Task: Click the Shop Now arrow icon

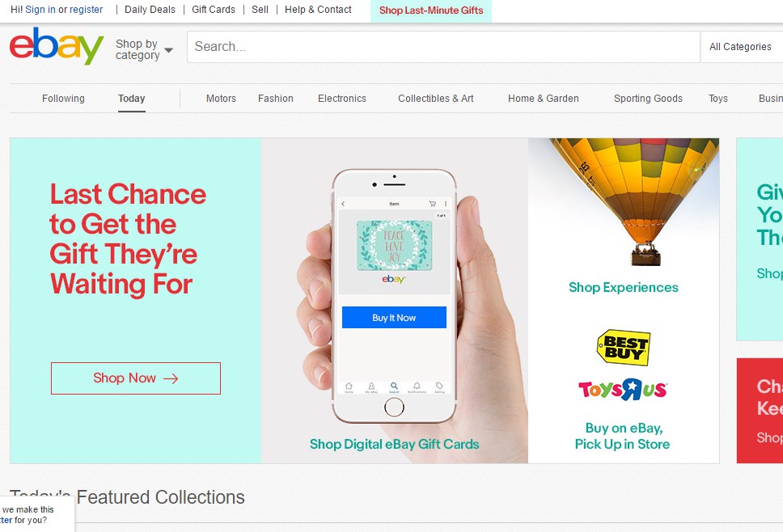Action: tap(171, 378)
